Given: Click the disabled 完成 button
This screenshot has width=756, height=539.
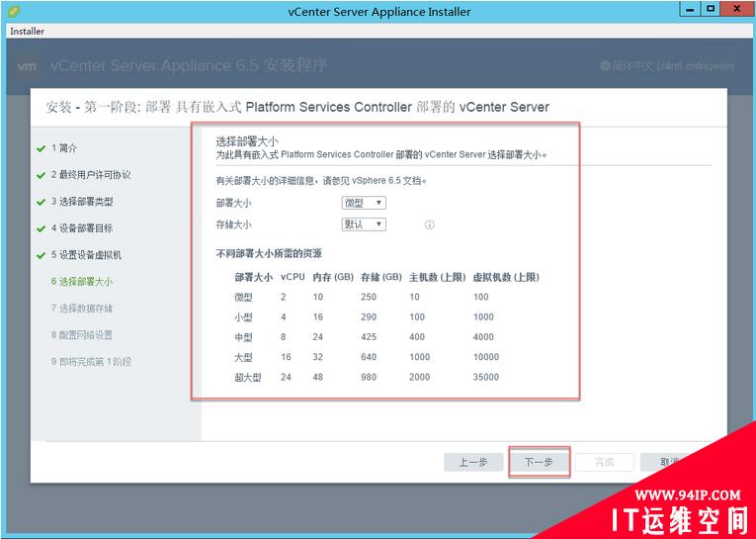Looking at the screenshot, I should [x=605, y=462].
